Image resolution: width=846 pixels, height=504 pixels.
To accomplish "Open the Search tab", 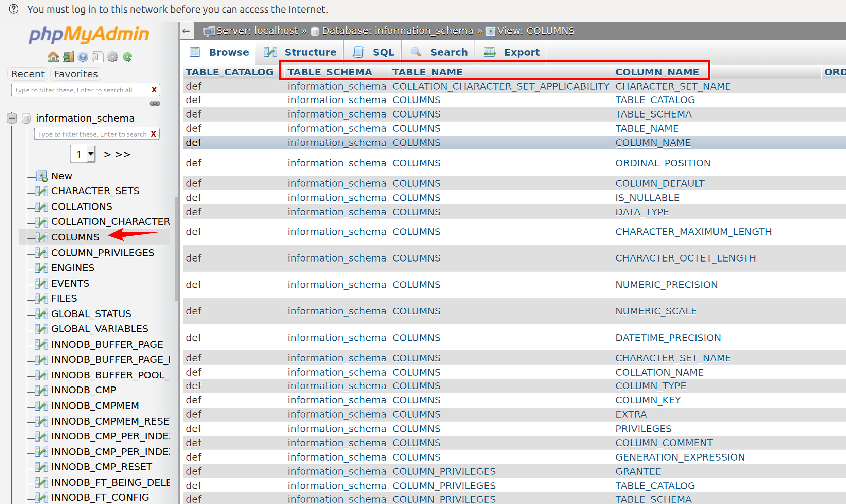I will click(438, 52).
